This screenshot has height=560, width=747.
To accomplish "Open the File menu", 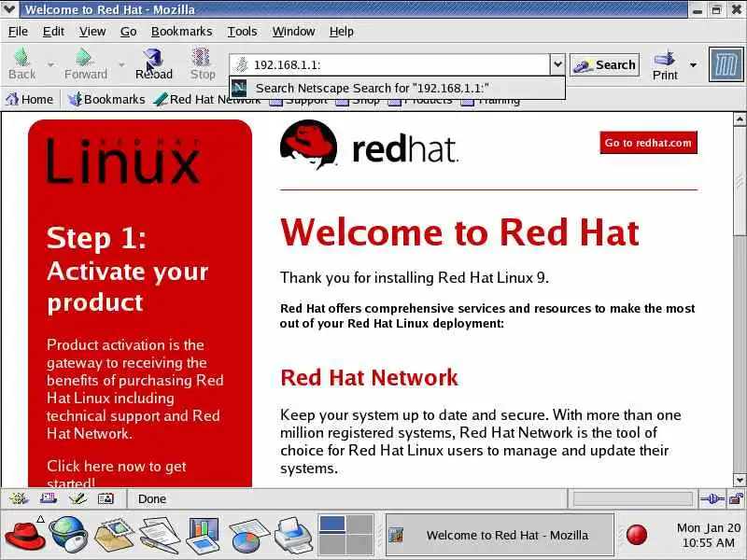I will (18, 32).
